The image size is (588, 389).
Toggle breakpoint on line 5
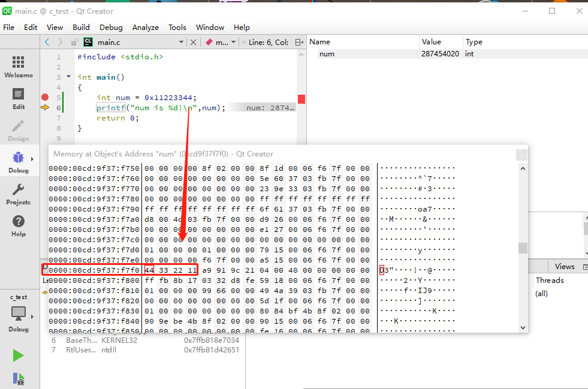pyautogui.click(x=45, y=97)
